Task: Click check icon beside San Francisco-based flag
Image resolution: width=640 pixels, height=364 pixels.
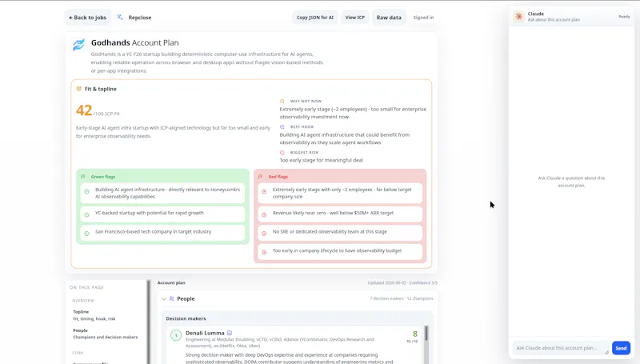Action: [86, 234]
